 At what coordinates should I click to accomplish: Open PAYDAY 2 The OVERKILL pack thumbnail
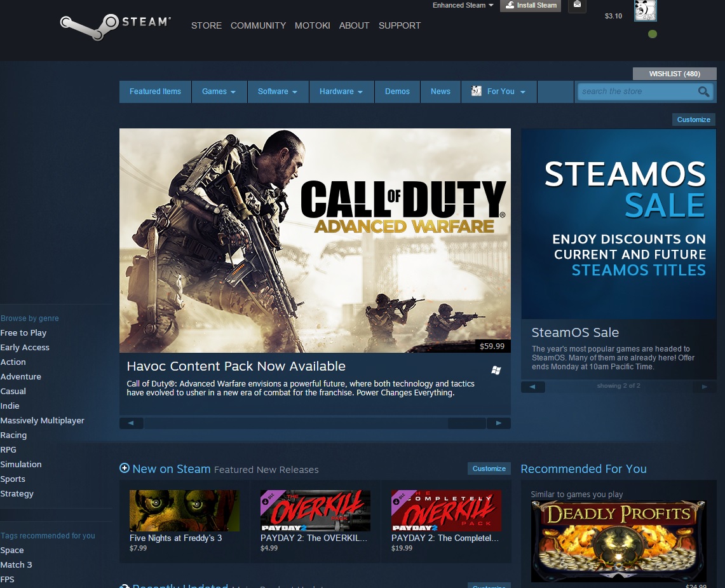315,510
